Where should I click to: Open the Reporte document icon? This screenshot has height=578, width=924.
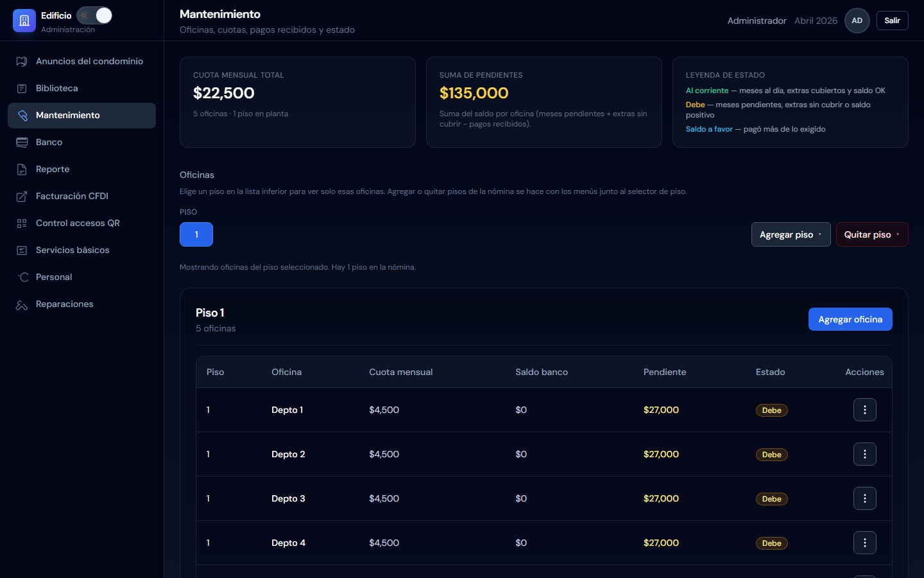(x=22, y=170)
